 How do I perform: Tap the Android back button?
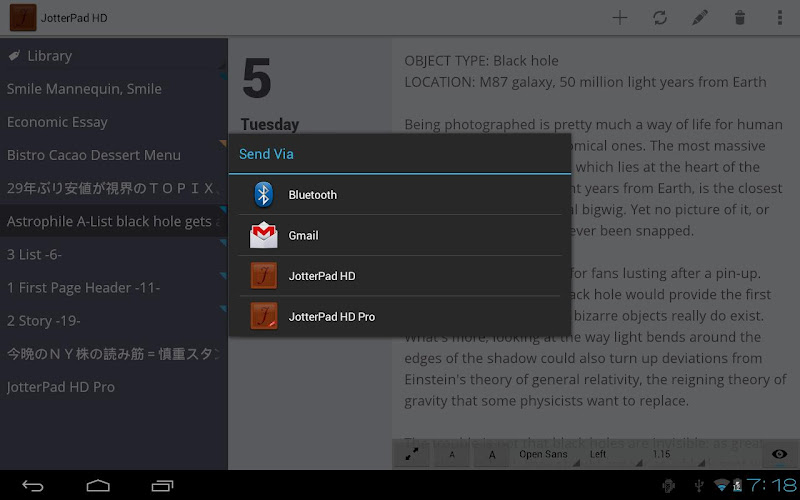point(33,486)
